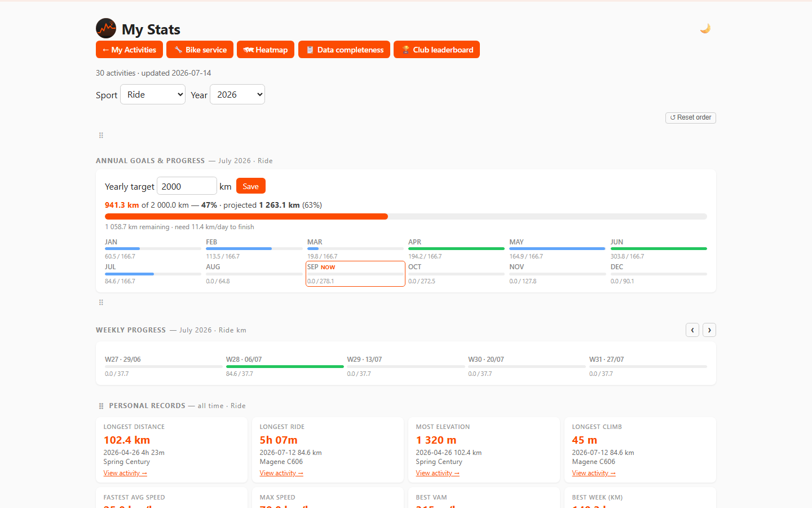Go to previous weeks with left chevron
This screenshot has height=508, width=812.
click(692, 330)
